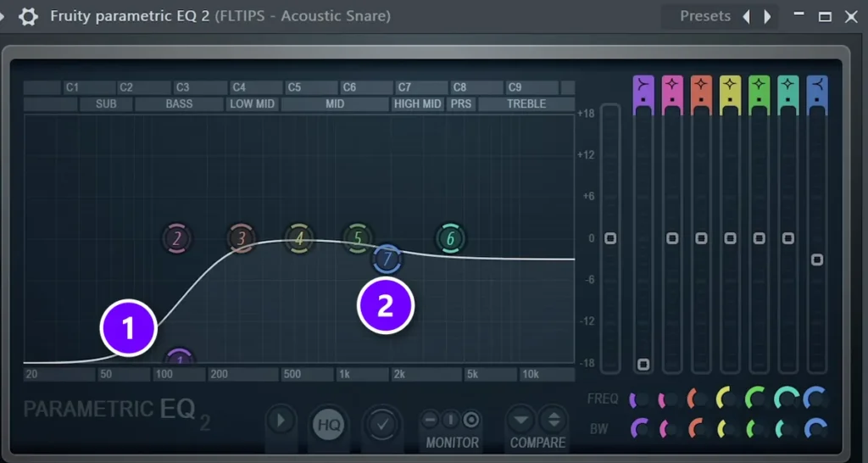Click the yellow band 4 FREQ knob
The image size is (868, 463).
[x=728, y=399]
